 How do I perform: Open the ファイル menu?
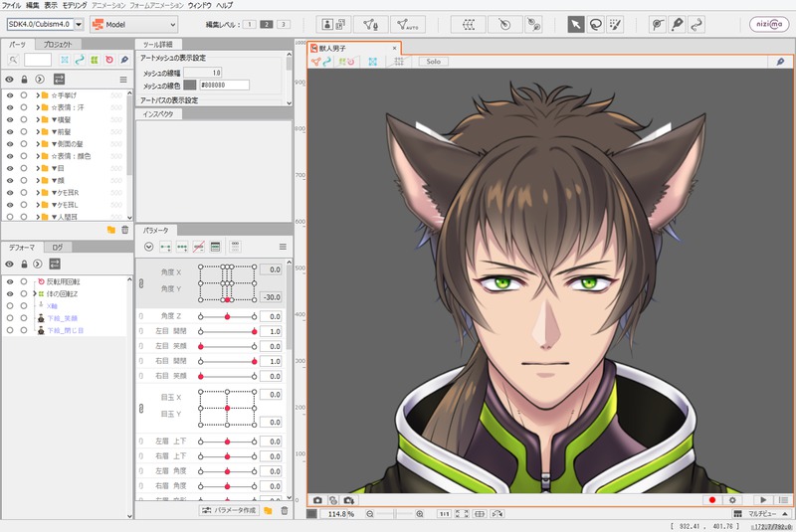[x=12, y=5]
